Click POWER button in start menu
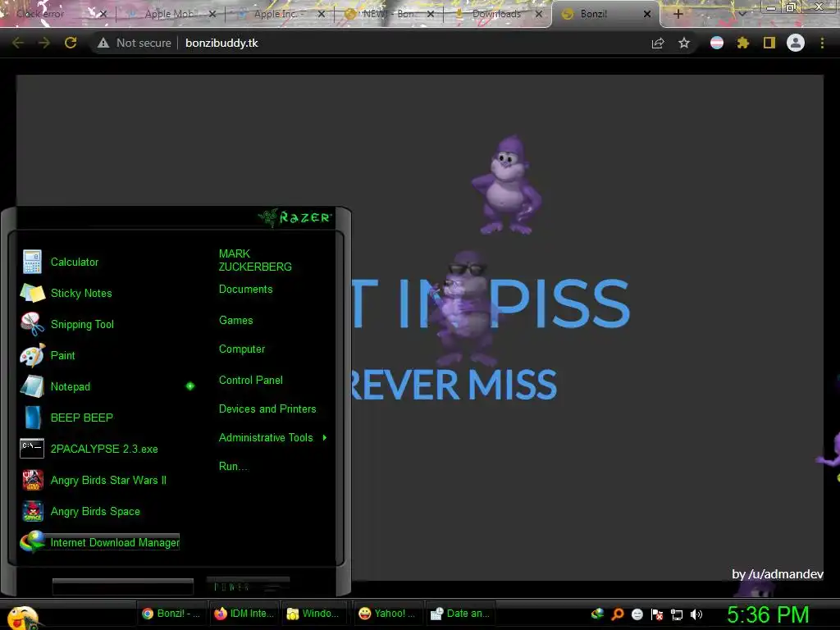The width and height of the screenshot is (840, 630). [248, 587]
